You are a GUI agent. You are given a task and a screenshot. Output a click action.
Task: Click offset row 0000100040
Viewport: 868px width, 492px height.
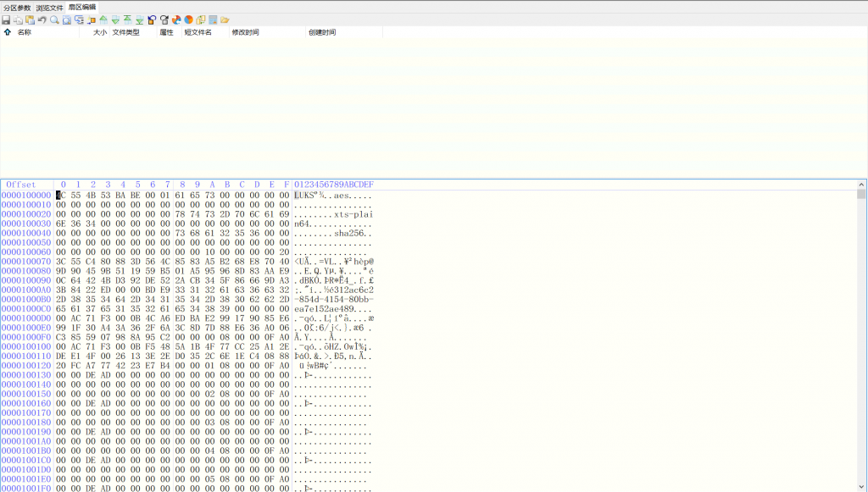click(26, 233)
